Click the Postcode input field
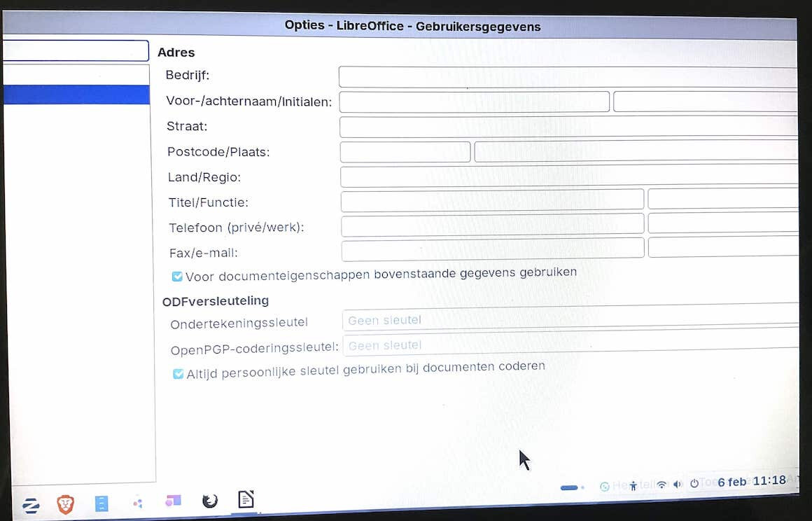The width and height of the screenshot is (812, 521). [x=405, y=152]
